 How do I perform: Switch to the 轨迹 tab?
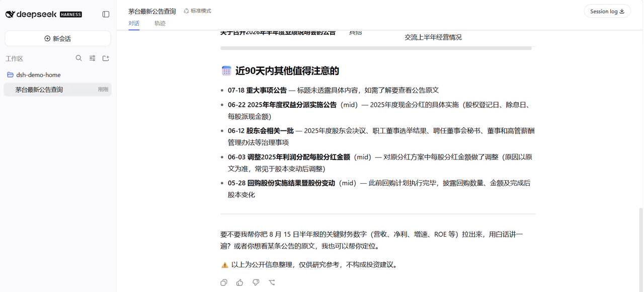pyautogui.click(x=160, y=24)
